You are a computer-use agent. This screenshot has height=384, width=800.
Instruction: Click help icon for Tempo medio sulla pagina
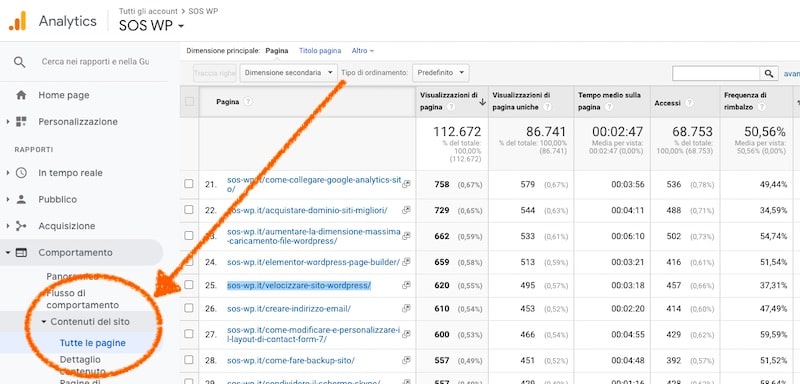click(608, 107)
